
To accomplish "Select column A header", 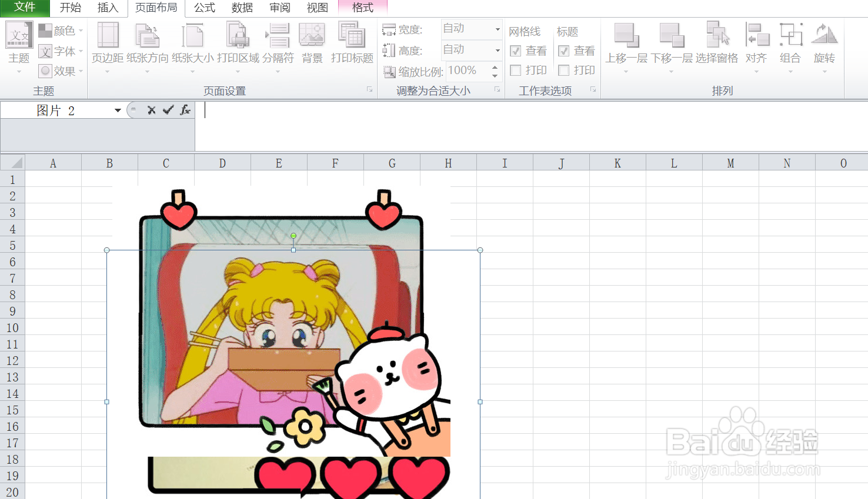I will coord(53,163).
